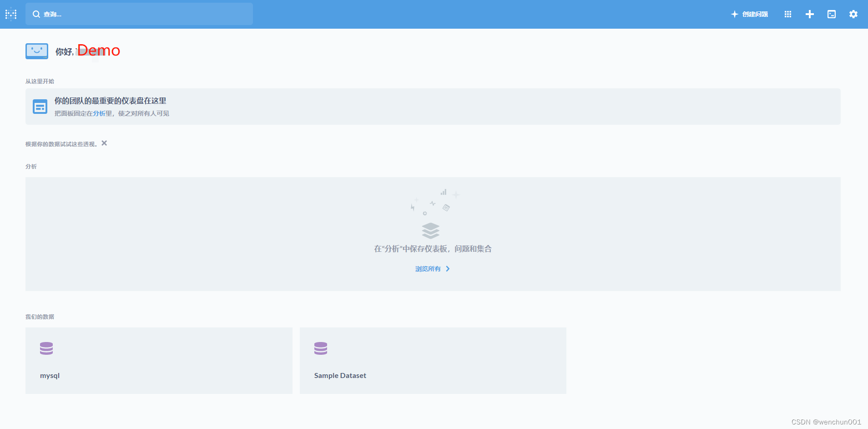Click the layers icon in empty analysis area
868x429 pixels.
pyautogui.click(x=430, y=231)
